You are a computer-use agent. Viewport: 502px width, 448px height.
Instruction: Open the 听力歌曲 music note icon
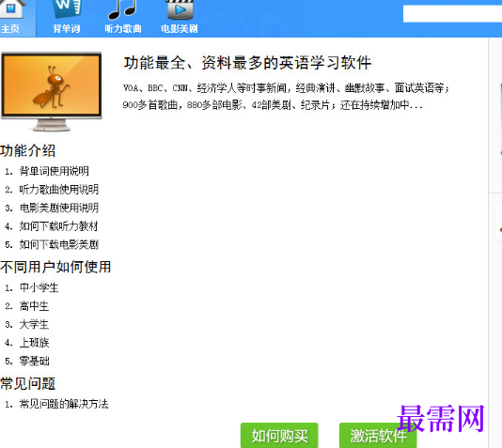122,9
